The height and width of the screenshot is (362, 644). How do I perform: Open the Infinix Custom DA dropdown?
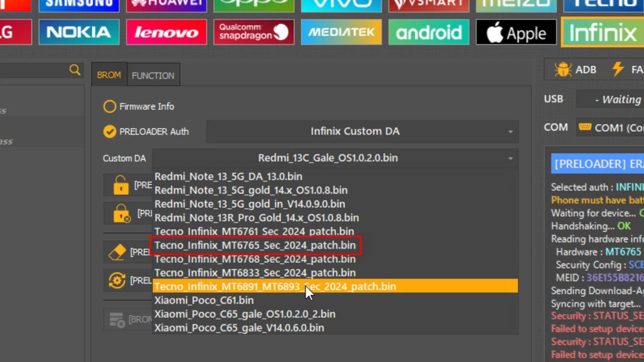pos(362,131)
